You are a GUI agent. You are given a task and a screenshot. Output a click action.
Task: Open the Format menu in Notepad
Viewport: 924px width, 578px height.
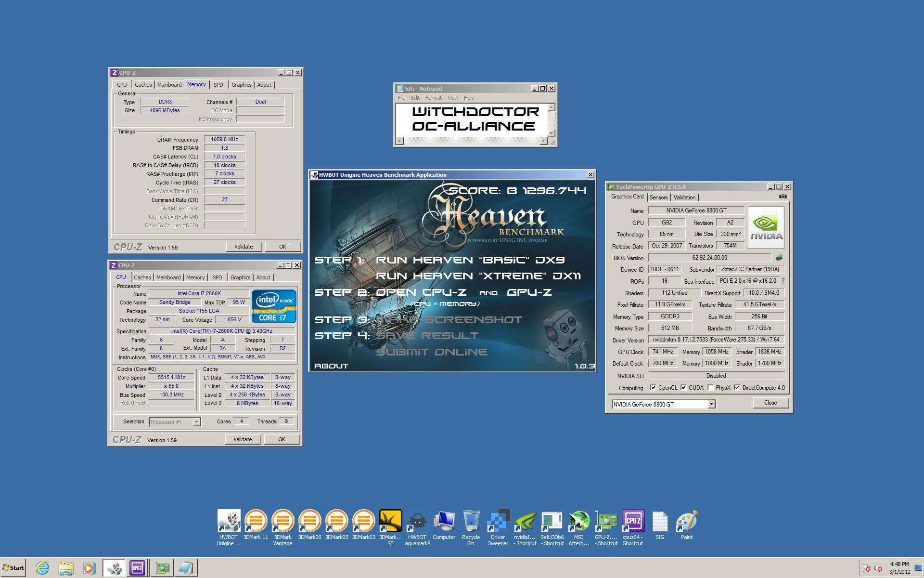pos(433,98)
